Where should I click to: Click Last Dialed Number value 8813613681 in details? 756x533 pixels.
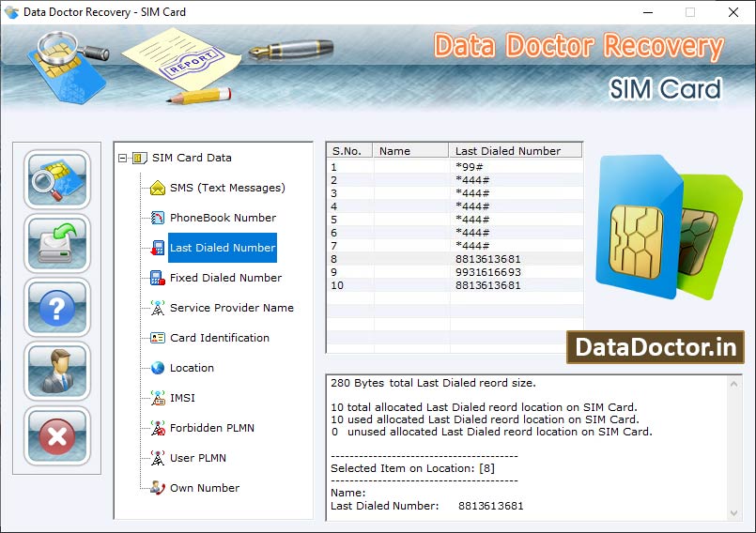click(x=491, y=506)
